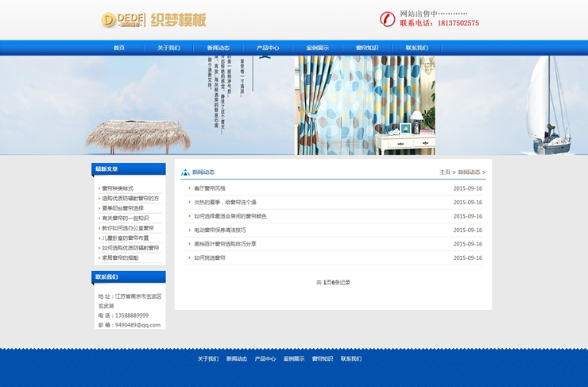The width and height of the screenshot is (588, 387).
Task: Click footer link 联系我们
Action: coord(350,359)
